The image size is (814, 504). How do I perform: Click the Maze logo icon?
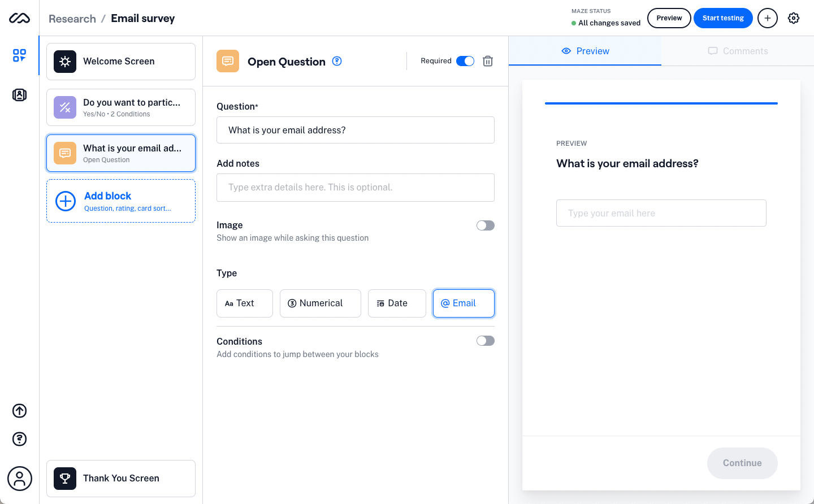[x=19, y=19]
